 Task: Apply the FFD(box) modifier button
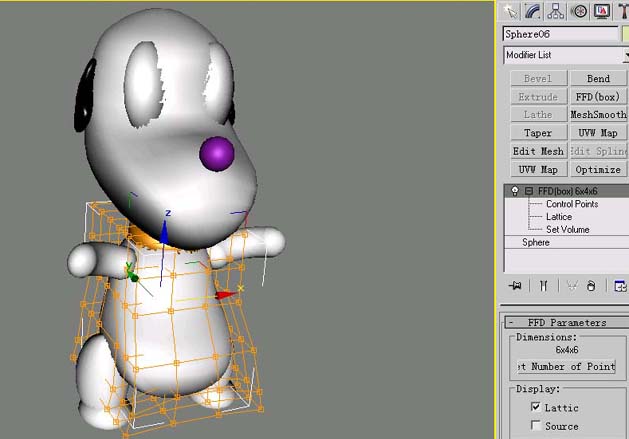point(598,97)
